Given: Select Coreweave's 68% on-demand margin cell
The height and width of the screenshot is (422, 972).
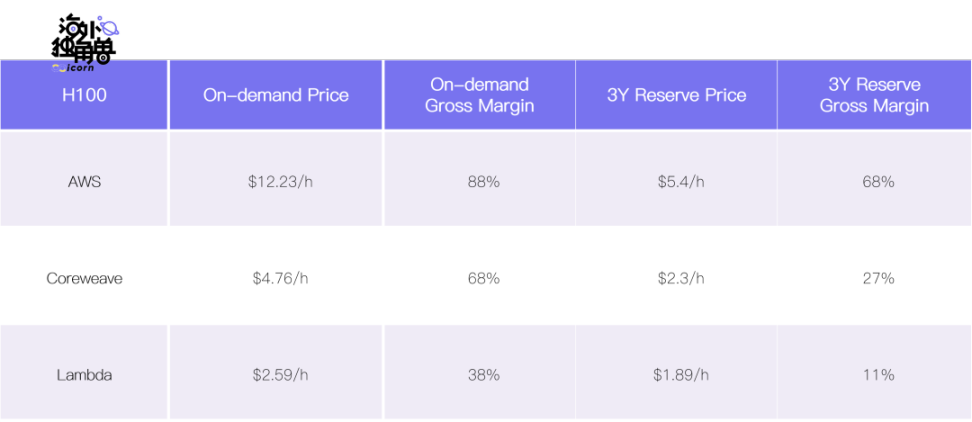Looking at the screenshot, I should pyautogui.click(x=479, y=278).
